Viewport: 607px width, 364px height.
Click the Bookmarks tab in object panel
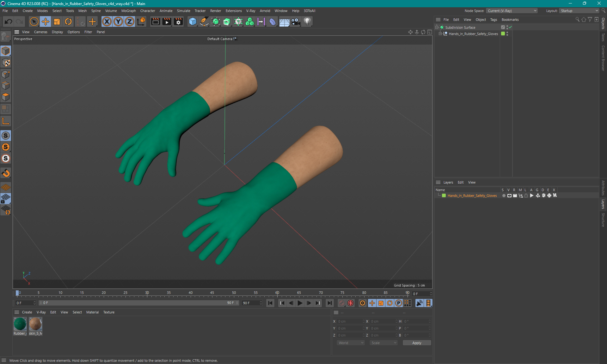pyautogui.click(x=510, y=20)
